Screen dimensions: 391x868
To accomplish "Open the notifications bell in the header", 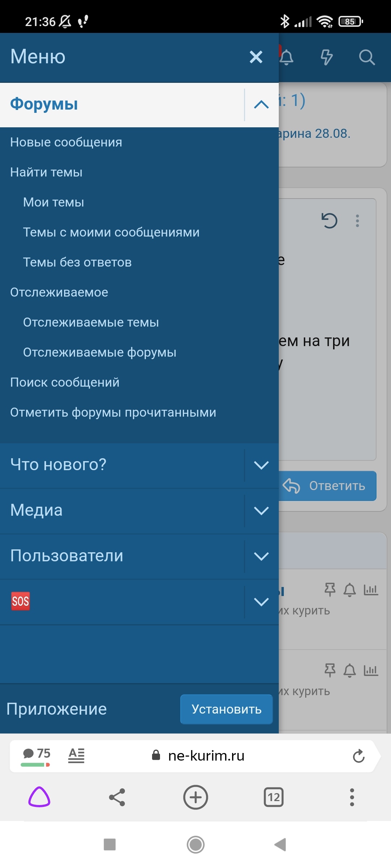I will pos(287,57).
